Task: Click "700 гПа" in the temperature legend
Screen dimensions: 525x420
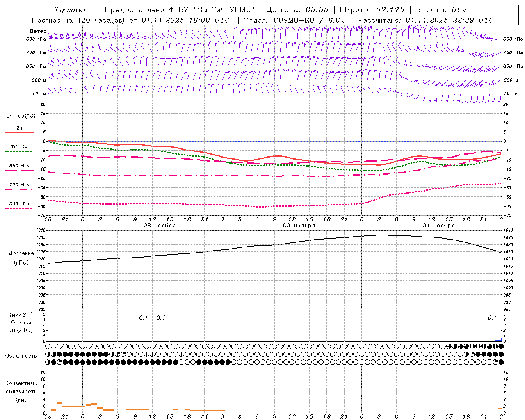Action: click(19, 185)
